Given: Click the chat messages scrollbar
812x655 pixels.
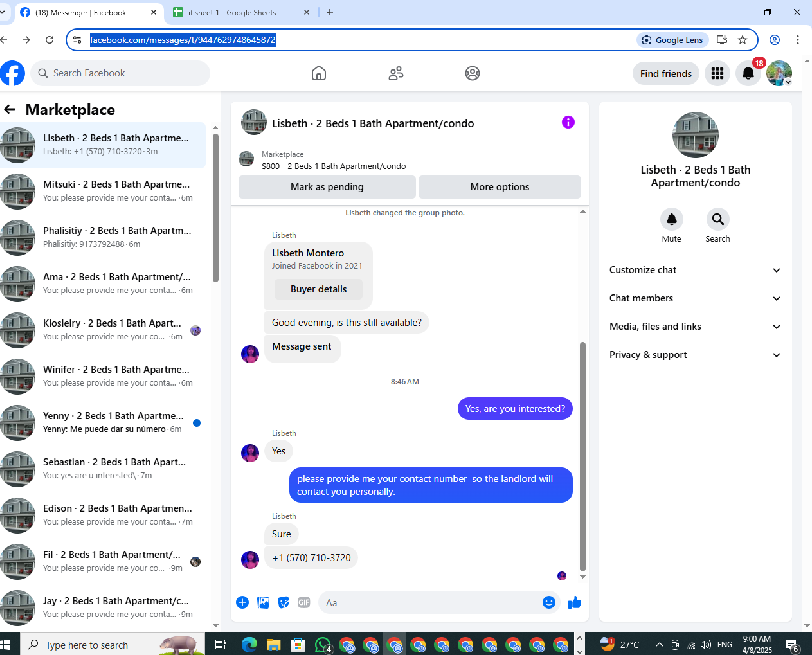Looking at the screenshot, I should [582, 456].
